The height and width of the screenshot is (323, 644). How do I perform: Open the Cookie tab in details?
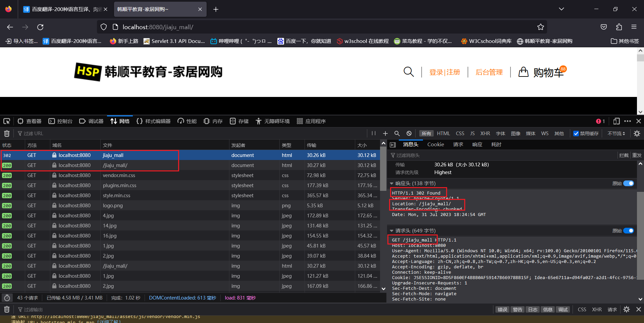coord(435,145)
